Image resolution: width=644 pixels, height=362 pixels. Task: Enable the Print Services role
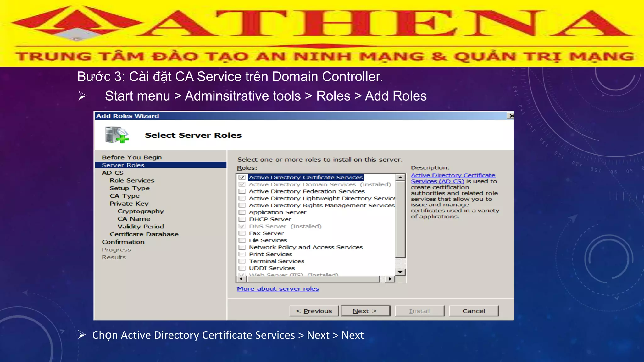pyautogui.click(x=242, y=254)
